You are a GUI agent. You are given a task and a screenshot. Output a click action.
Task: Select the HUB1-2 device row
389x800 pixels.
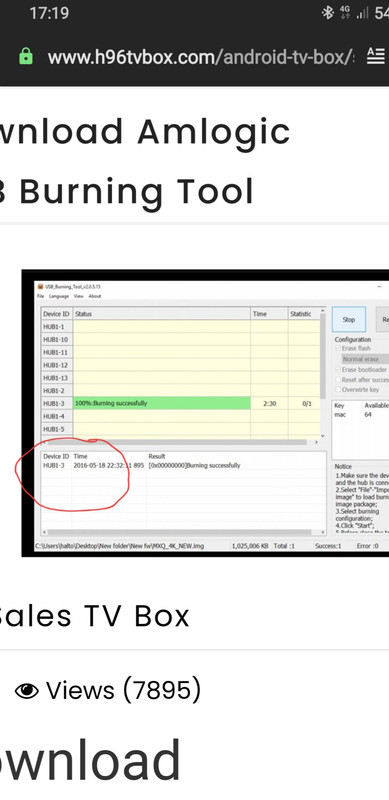pos(181,390)
